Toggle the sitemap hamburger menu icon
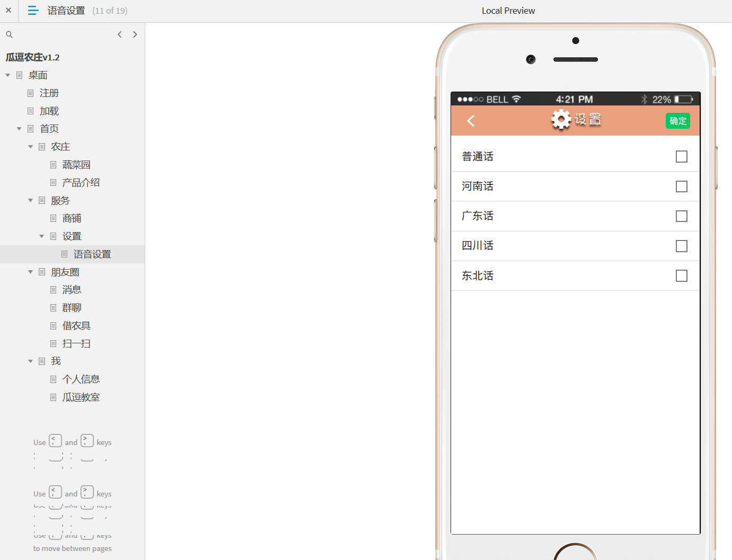Screen dimensions: 732x560 (x=33, y=10)
